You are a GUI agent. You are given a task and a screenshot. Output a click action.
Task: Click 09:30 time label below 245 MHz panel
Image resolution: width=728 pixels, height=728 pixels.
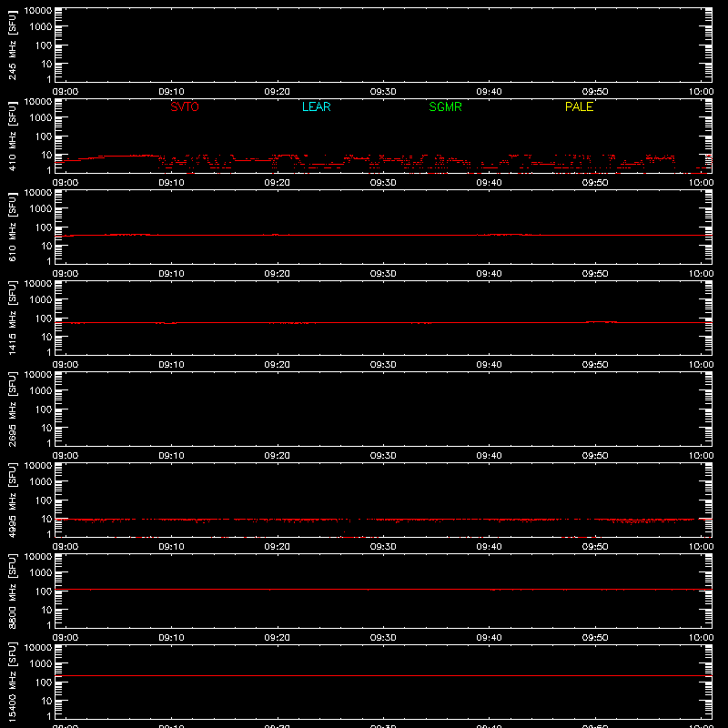click(383, 92)
